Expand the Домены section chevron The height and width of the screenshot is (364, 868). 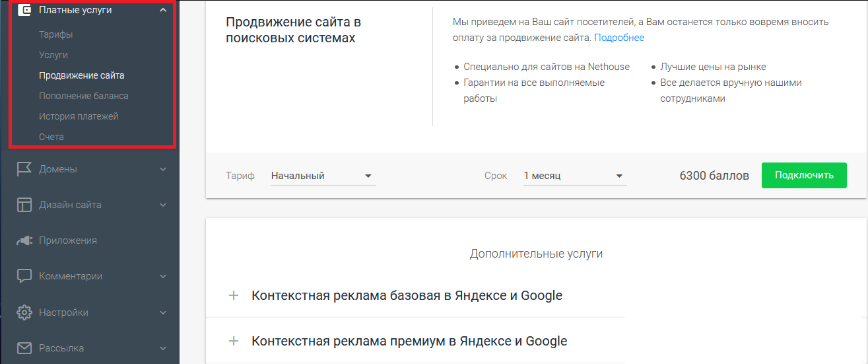[x=163, y=169]
